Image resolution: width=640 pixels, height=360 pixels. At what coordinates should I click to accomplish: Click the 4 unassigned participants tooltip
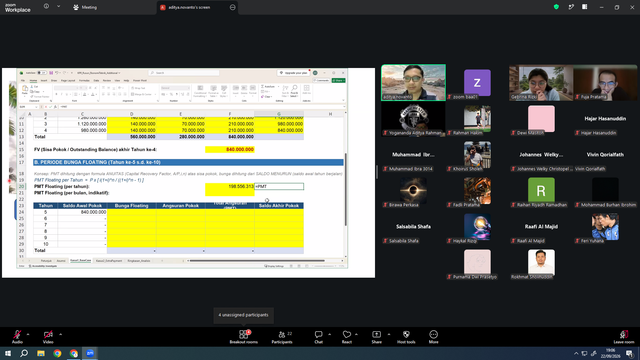(x=243, y=315)
